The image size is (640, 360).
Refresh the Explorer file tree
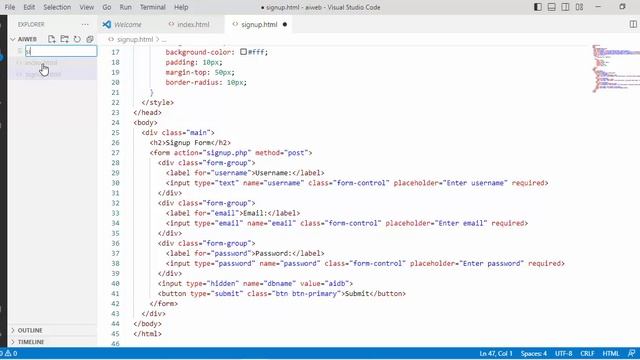77,39
